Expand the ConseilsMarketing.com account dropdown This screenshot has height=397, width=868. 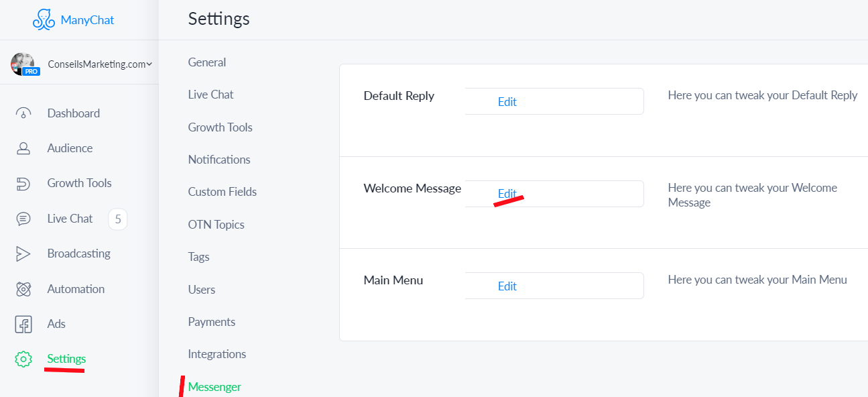point(100,64)
